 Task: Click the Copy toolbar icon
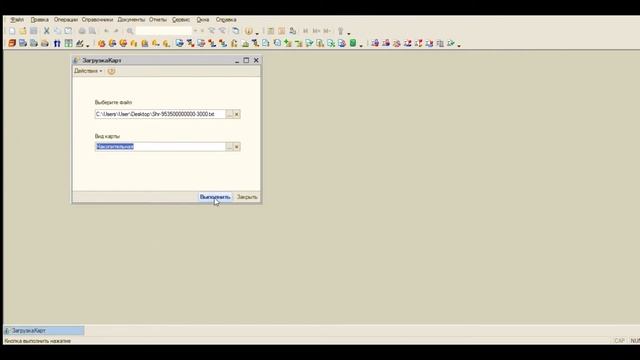click(58, 31)
